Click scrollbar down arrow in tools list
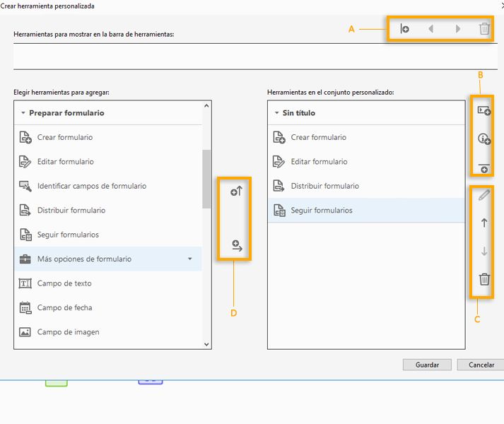 point(206,344)
